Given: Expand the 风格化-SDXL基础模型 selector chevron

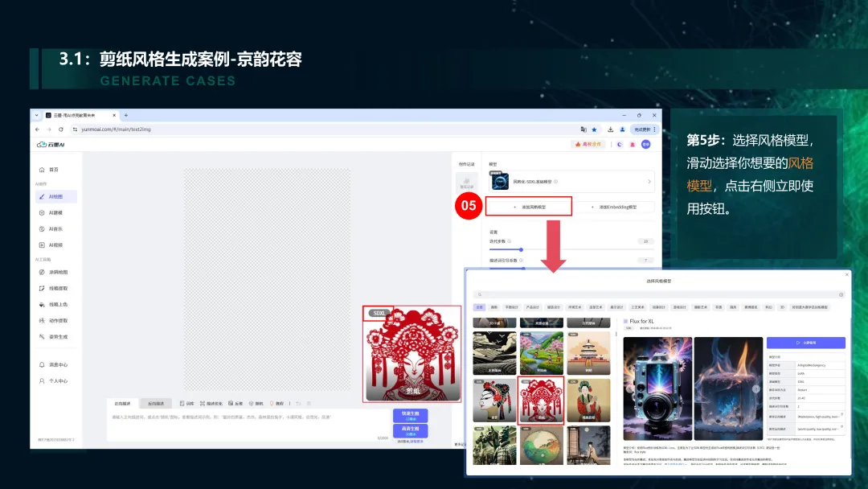Looking at the screenshot, I should pyautogui.click(x=649, y=182).
